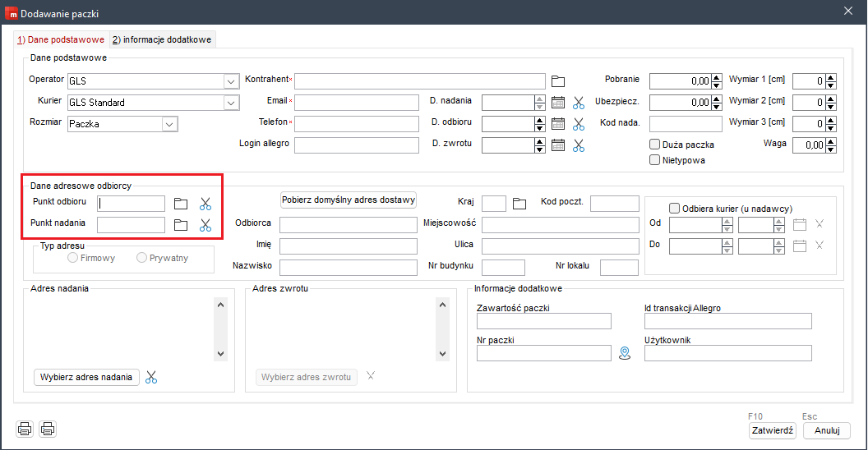The width and height of the screenshot is (868, 450).
Task: Clear sending address using scissors icon
Action: (150, 378)
